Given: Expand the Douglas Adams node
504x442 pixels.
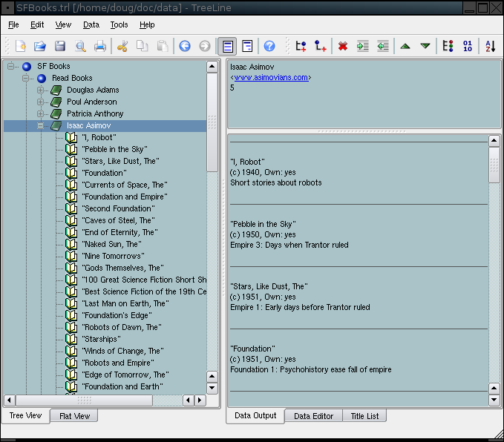Looking at the screenshot, I should (x=40, y=90).
